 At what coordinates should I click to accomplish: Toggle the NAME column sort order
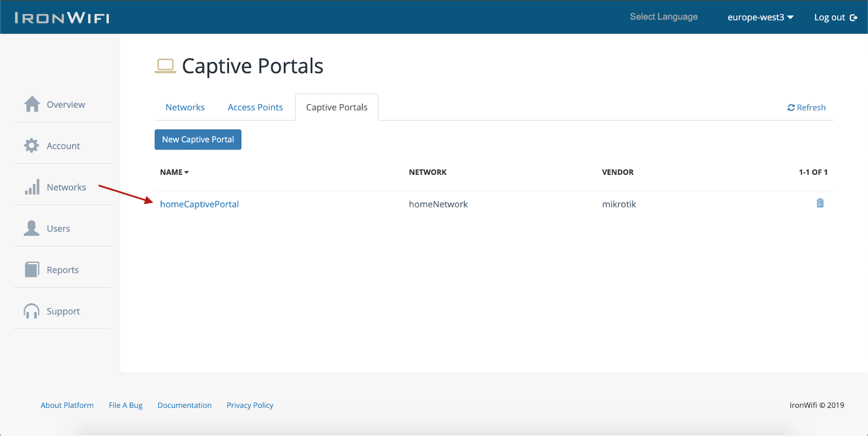point(174,172)
